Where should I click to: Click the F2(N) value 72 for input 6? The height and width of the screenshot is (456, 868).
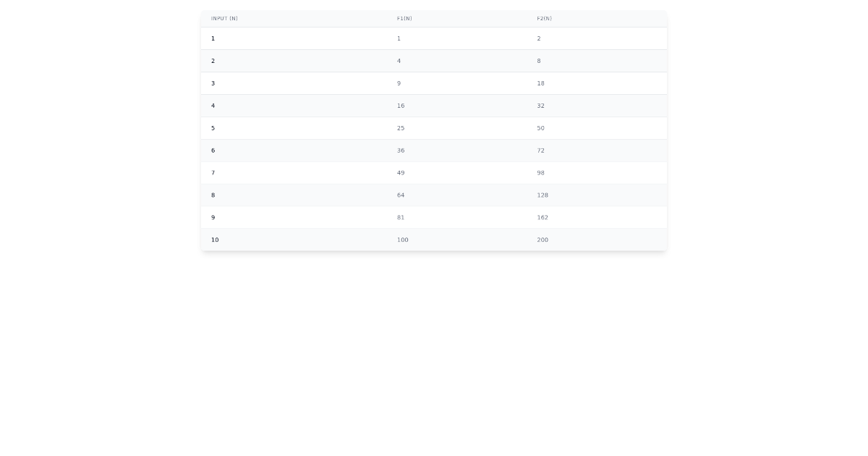coord(540,151)
